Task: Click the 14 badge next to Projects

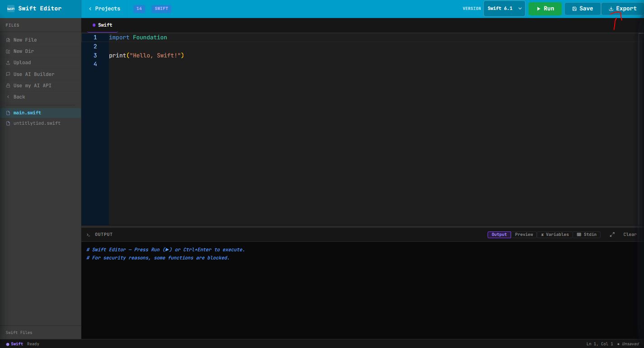Action: [139, 9]
